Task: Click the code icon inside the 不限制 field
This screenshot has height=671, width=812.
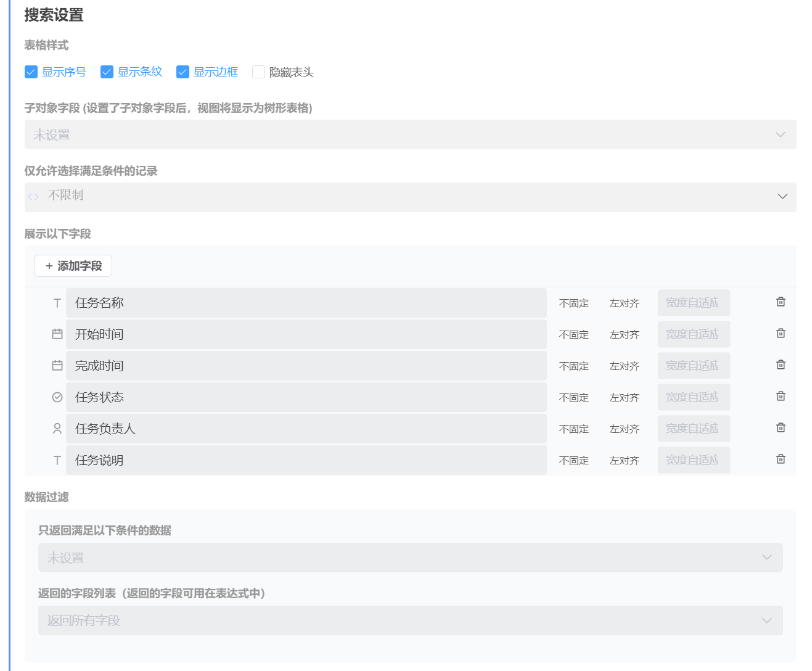Action: (34, 197)
